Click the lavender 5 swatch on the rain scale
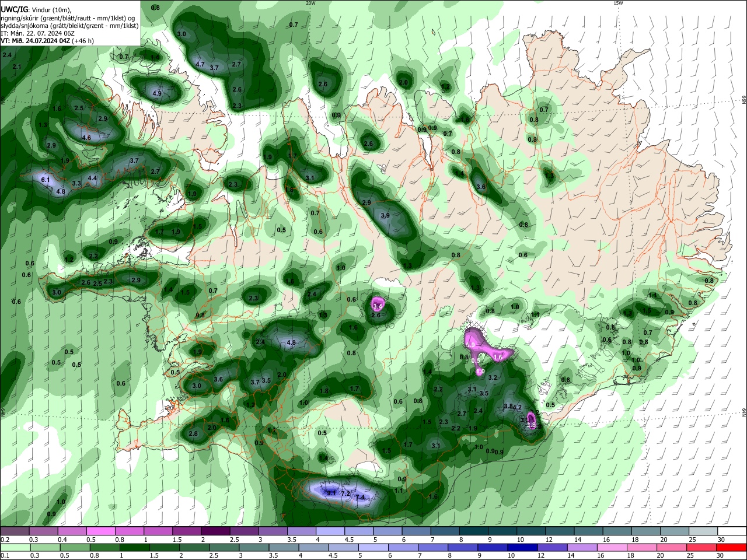 pyautogui.click(x=372, y=548)
